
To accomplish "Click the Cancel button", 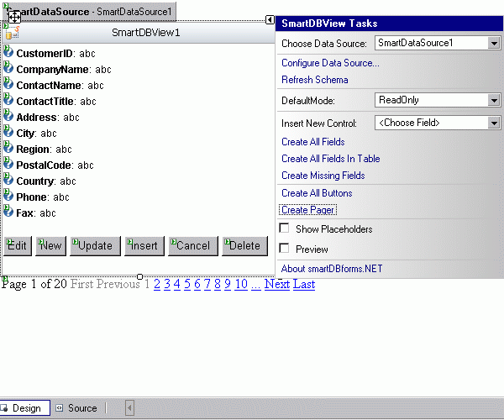I will (193, 246).
